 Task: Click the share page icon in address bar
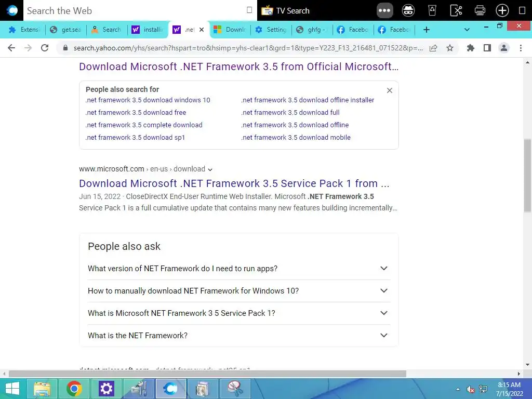pyautogui.click(x=433, y=48)
